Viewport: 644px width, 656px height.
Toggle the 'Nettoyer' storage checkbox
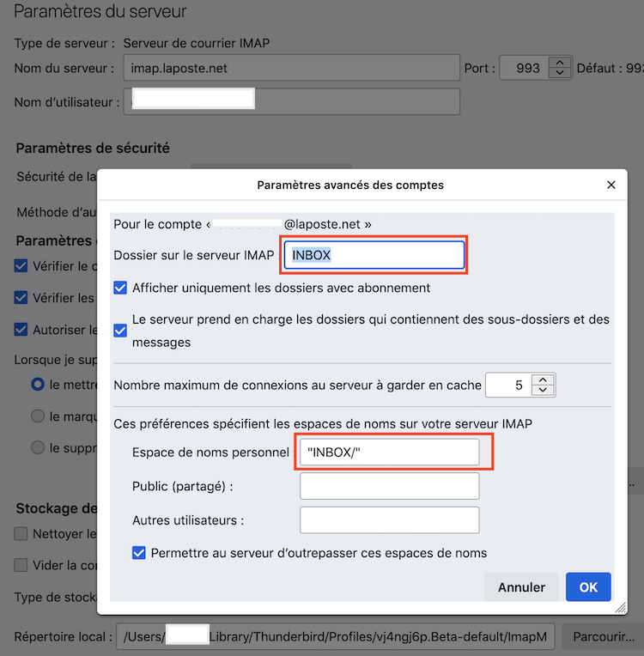(x=21, y=533)
